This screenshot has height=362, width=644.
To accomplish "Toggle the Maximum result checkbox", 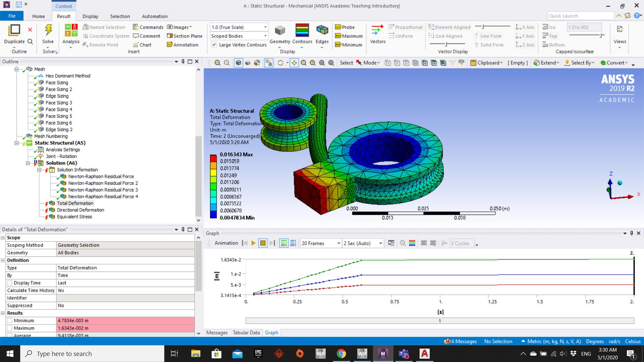I will 10,328.
